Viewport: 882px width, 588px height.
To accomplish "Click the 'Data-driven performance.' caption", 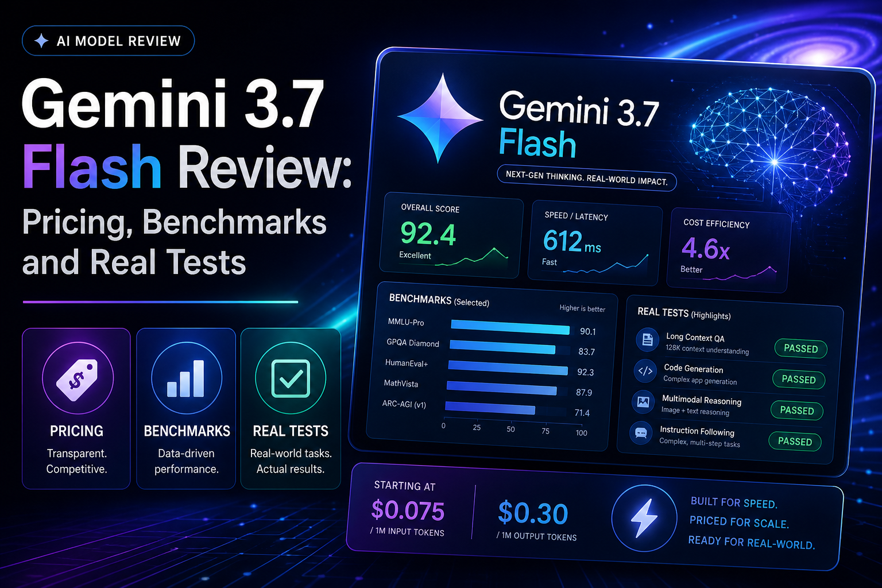I will (186, 461).
